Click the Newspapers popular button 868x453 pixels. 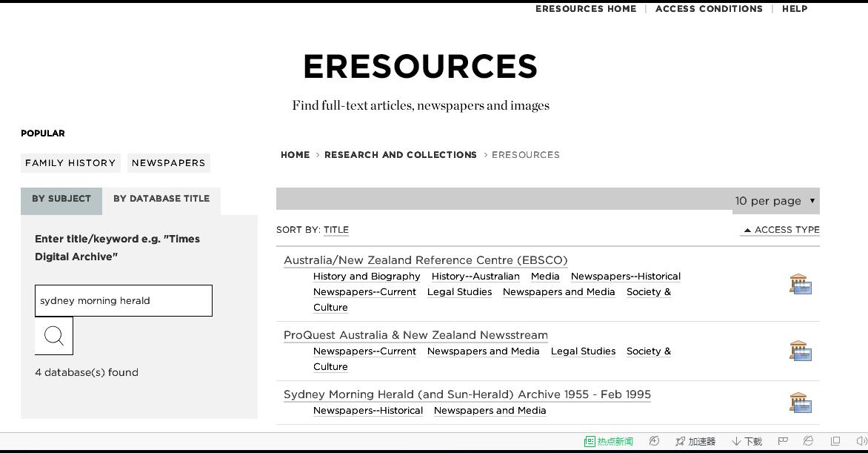pyautogui.click(x=168, y=163)
